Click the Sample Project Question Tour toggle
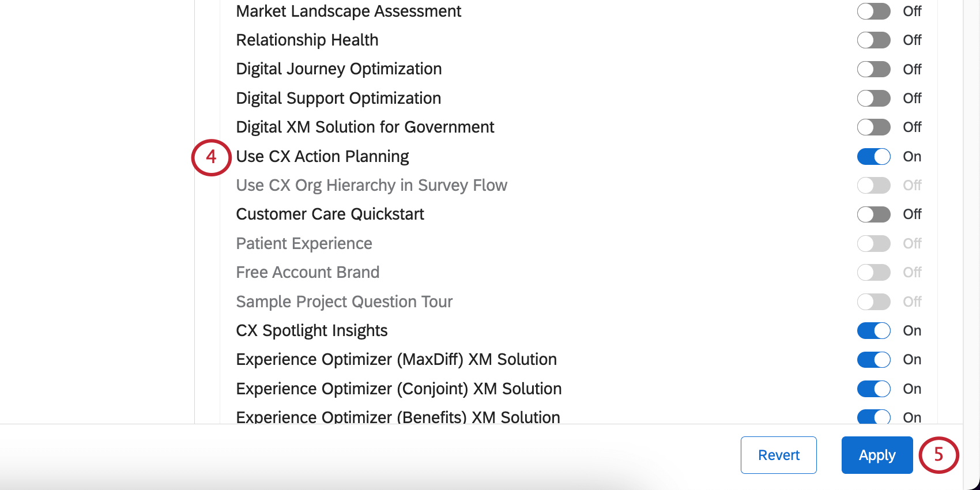980x490 pixels. click(x=873, y=301)
